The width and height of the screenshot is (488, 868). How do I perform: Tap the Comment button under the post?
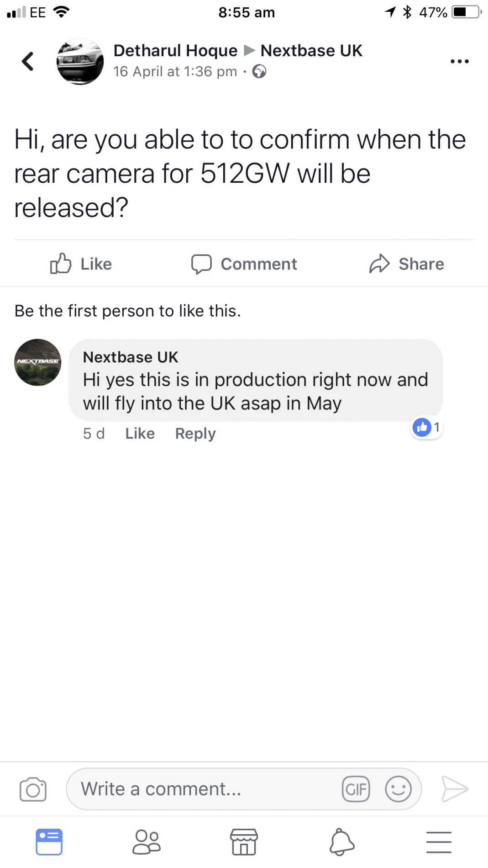pos(244,264)
